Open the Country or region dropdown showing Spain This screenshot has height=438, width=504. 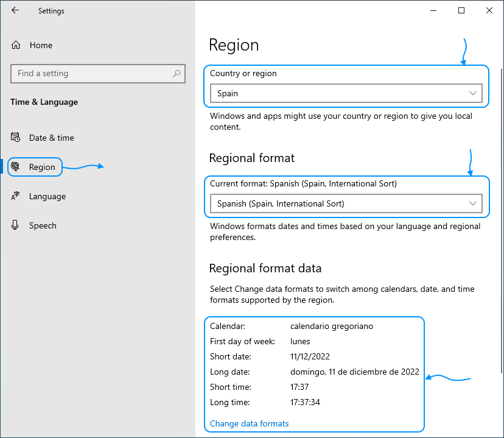pos(346,93)
